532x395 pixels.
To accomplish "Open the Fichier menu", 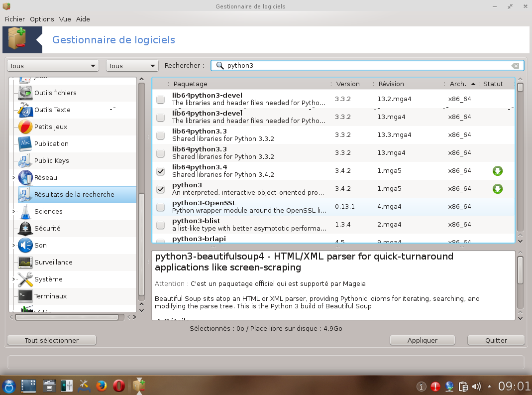I will click(15, 19).
